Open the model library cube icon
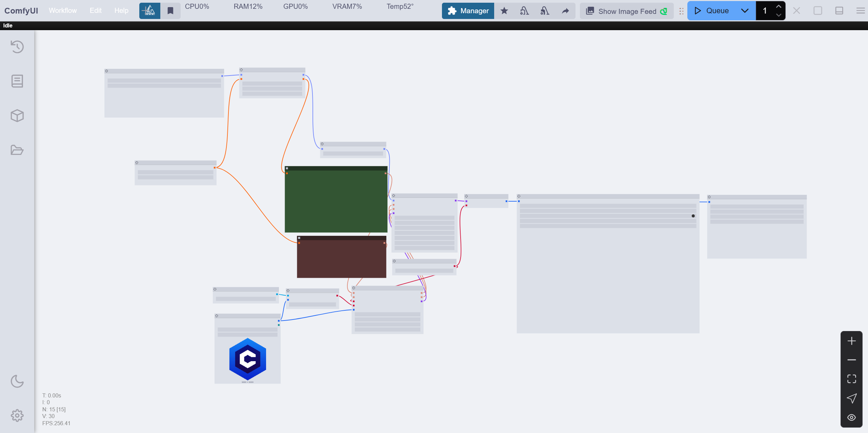The height and width of the screenshot is (433, 868). (x=17, y=116)
